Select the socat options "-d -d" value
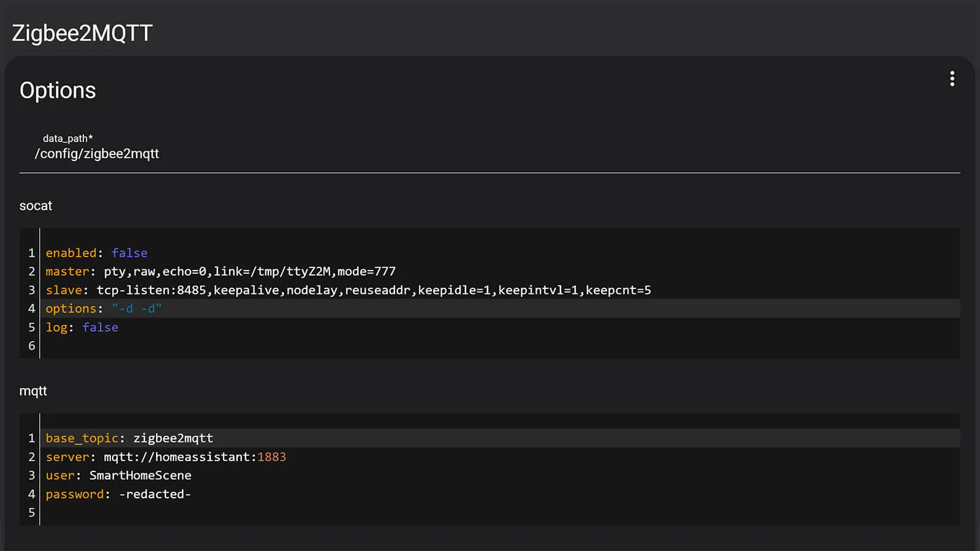The image size is (980, 551). pyautogui.click(x=137, y=309)
